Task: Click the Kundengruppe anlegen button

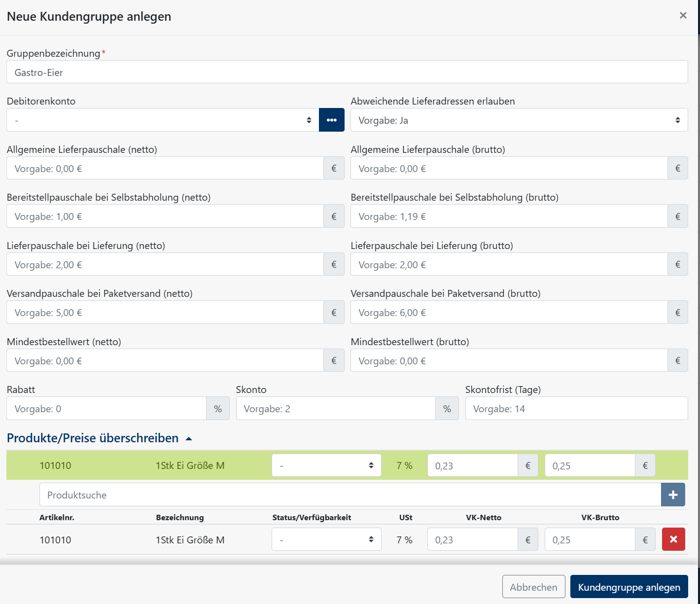Action: click(629, 587)
